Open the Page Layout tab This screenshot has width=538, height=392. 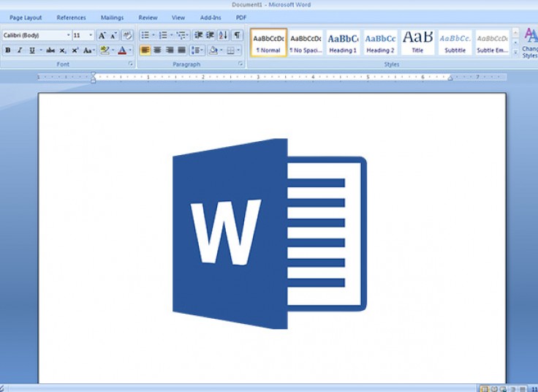[26, 18]
